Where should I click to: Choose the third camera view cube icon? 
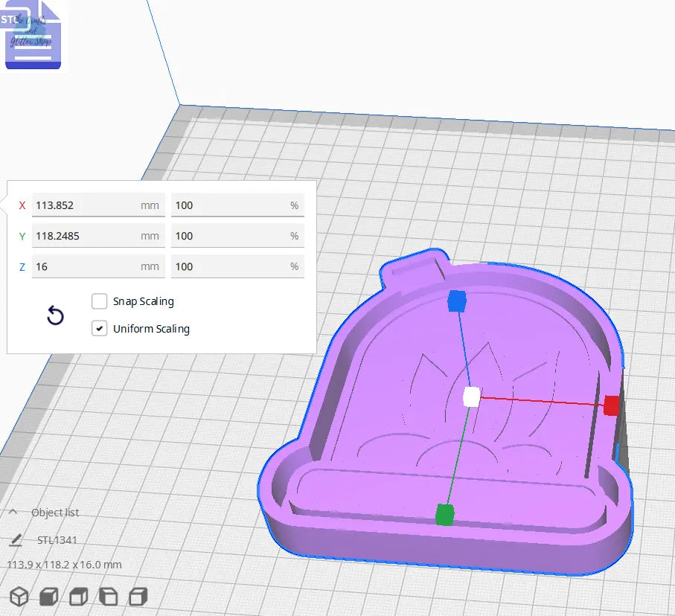[77, 597]
